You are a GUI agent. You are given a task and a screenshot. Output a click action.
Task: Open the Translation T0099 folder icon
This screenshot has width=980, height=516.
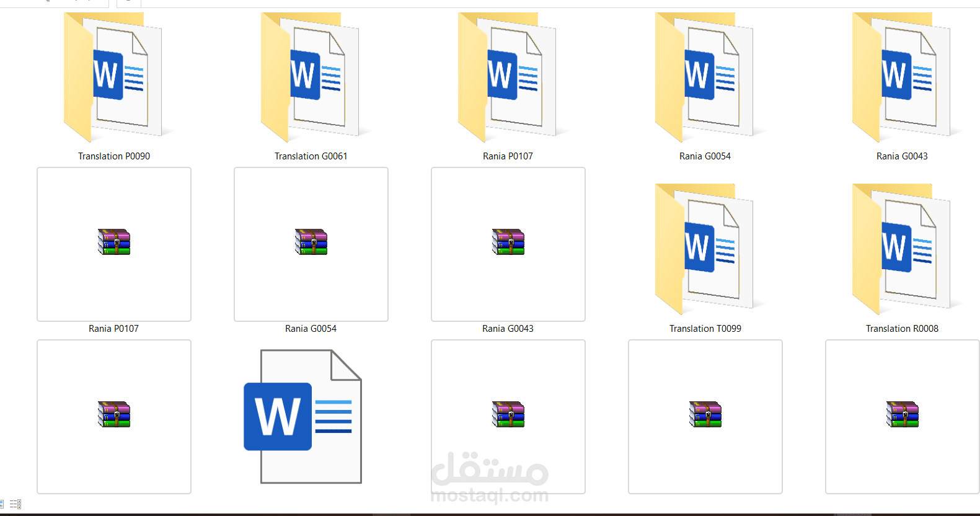pos(705,249)
